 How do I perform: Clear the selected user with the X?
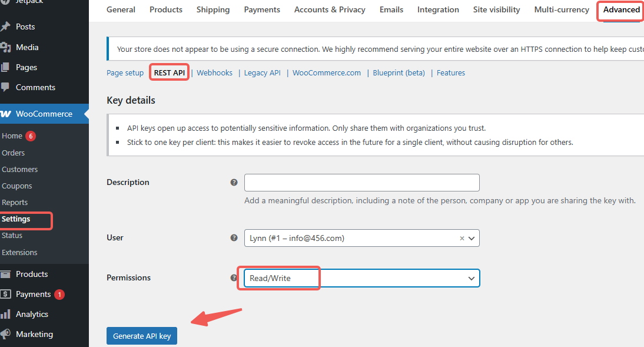pos(462,239)
